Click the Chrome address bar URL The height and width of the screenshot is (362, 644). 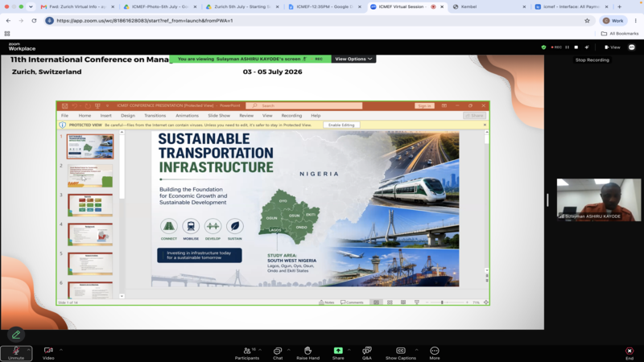(x=145, y=21)
